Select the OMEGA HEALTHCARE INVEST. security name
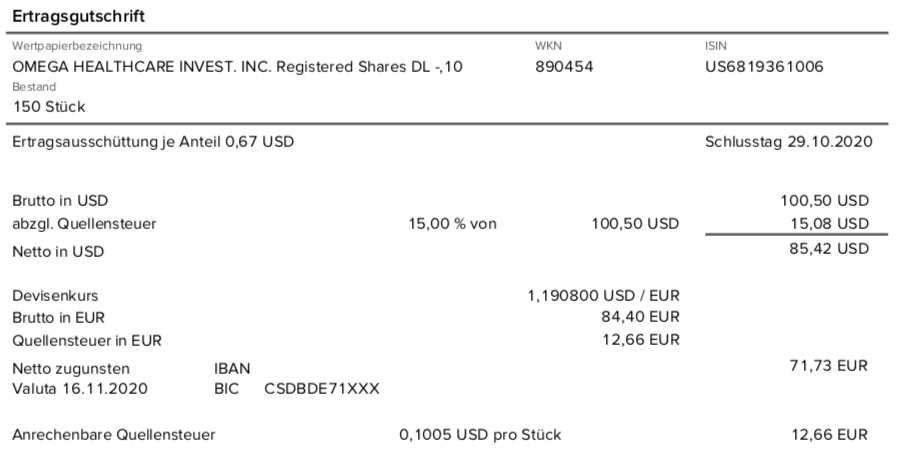 click(238, 67)
